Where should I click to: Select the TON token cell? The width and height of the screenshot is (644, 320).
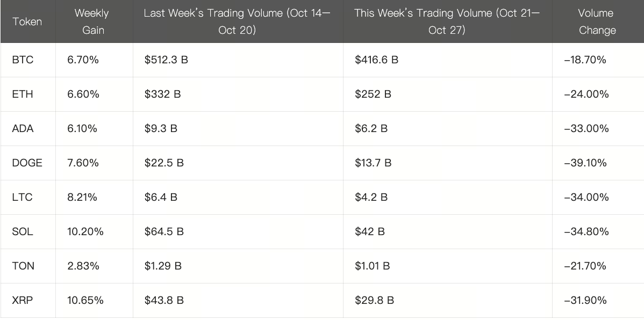click(23, 266)
